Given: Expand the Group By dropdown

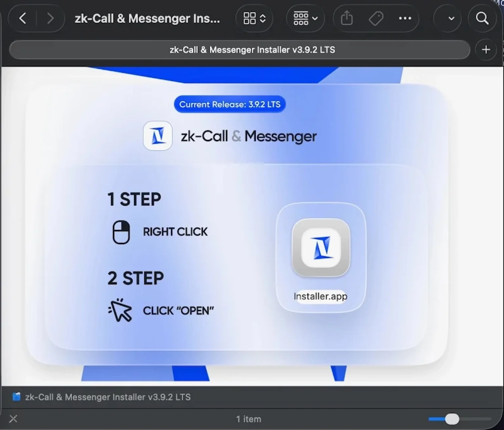Looking at the screenshot, I should tap(305, 18).
